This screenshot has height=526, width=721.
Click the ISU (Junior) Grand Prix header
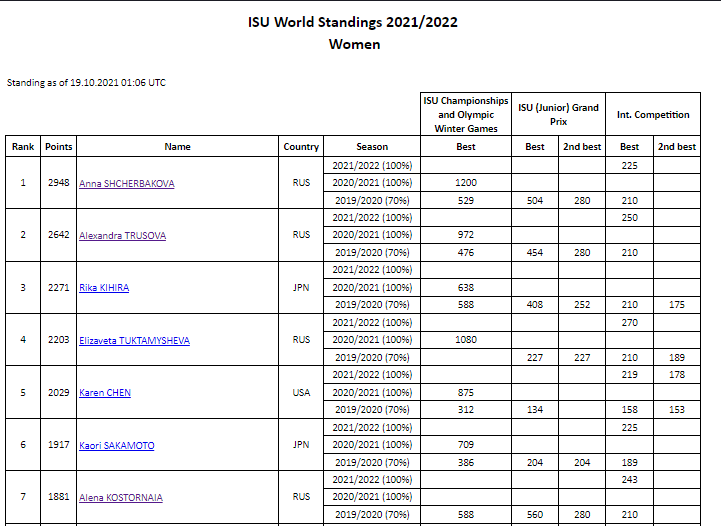(x=558, y=114)
